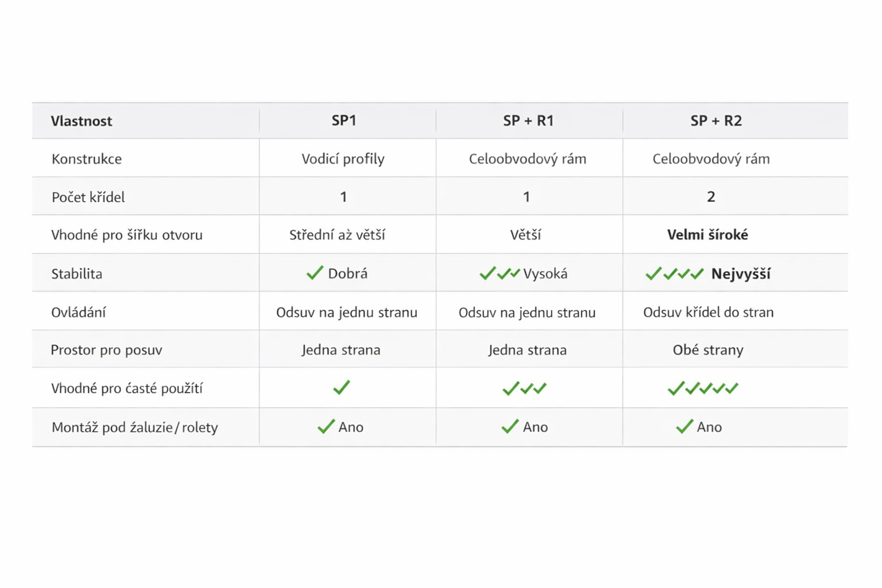
Task: Click the Konstrukce row label
Action: [x=87, y=159]
